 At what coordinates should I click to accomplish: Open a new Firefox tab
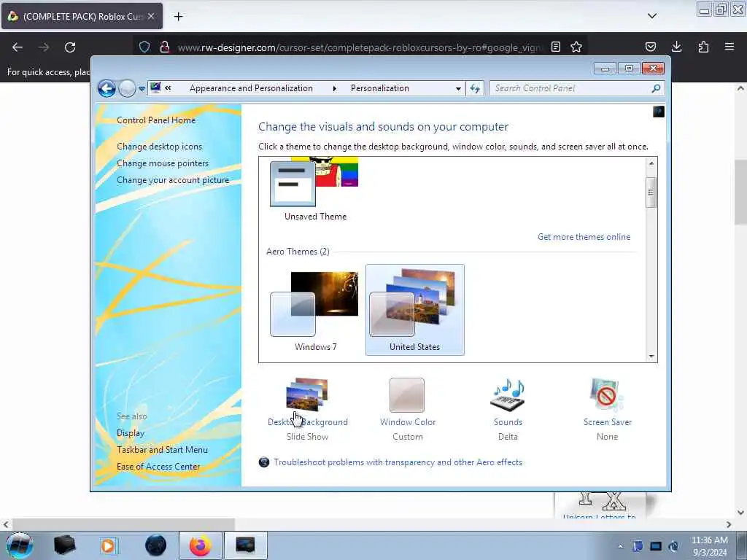click(178, 17)
